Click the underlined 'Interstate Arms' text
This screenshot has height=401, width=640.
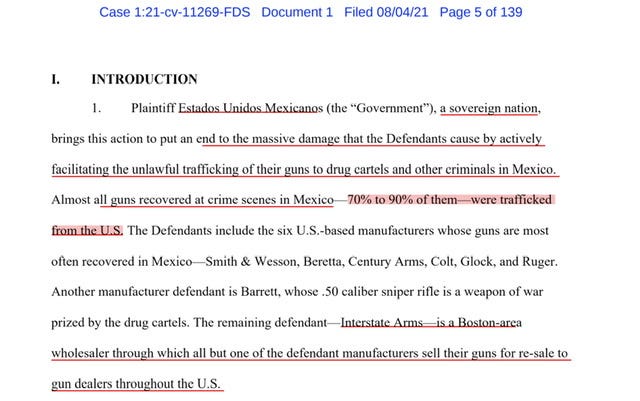coord(382,323)
